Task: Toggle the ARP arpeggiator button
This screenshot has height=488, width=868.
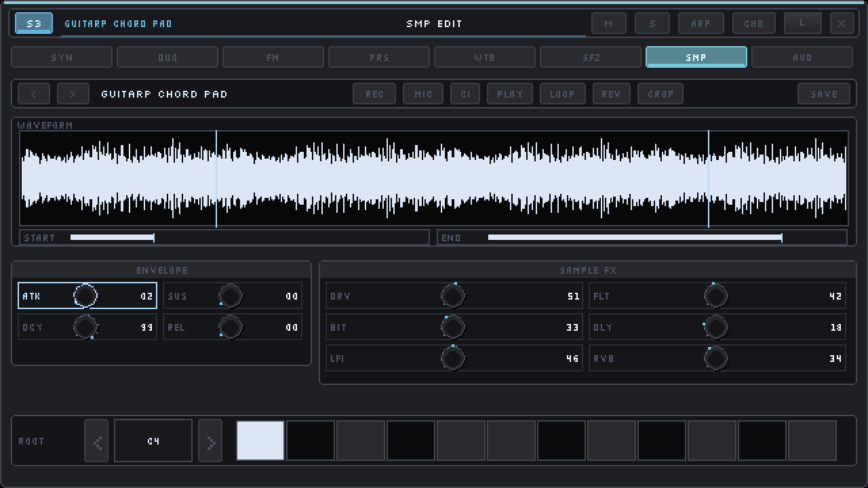Action: pyautogui.click(x=701, y=23)
